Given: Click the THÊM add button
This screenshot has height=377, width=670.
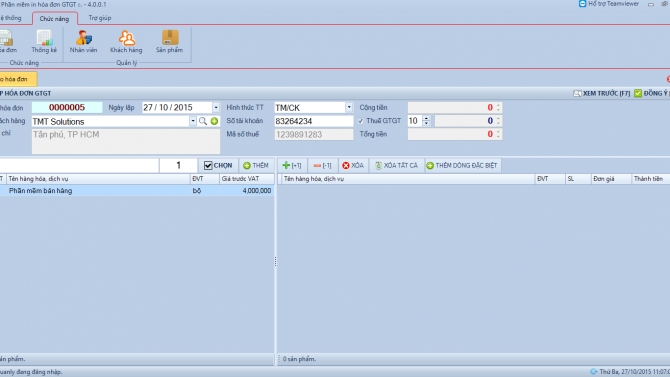Looking at the screenshot, I should 256,165.
